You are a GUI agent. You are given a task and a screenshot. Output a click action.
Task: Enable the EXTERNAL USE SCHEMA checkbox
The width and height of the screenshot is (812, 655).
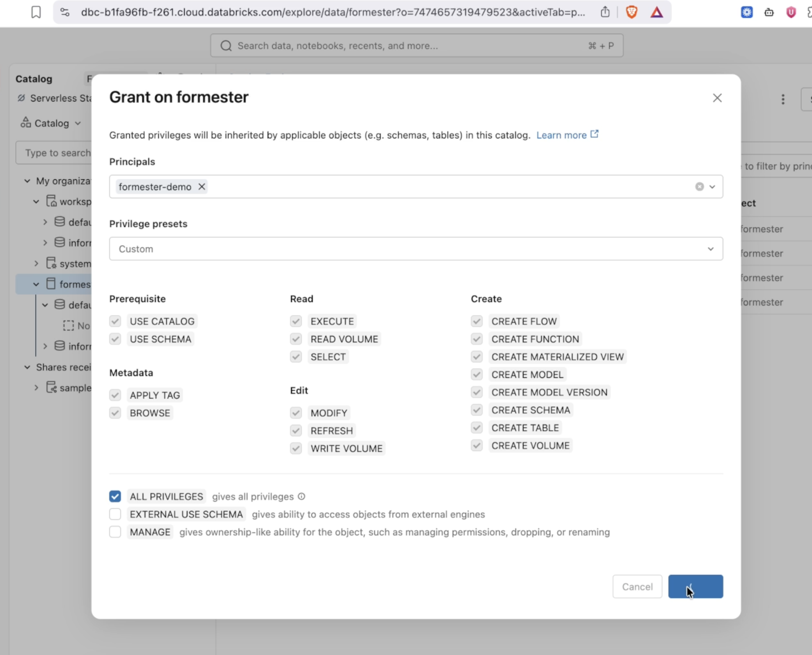[x=115, y=514]
